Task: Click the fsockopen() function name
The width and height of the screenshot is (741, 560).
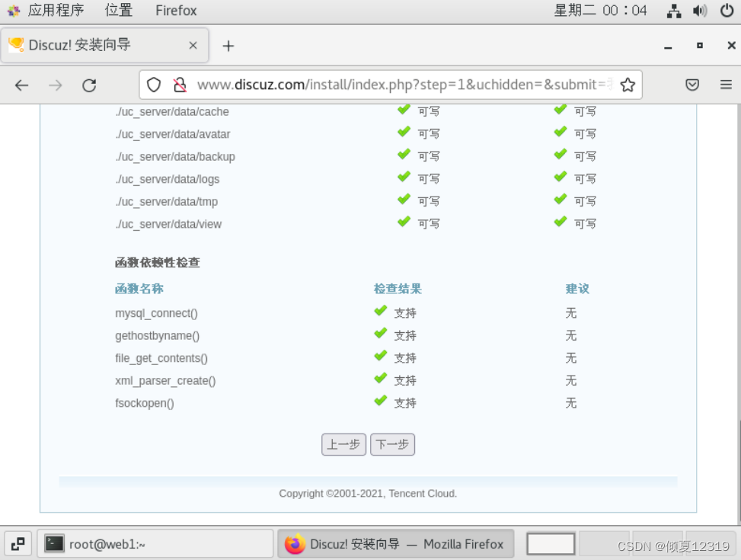Action: click(145, 404)
